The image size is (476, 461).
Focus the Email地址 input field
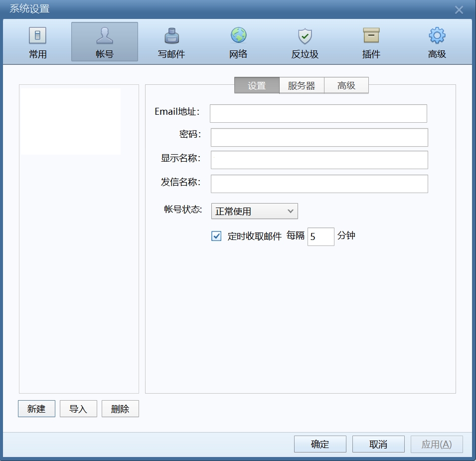point(318,114)
